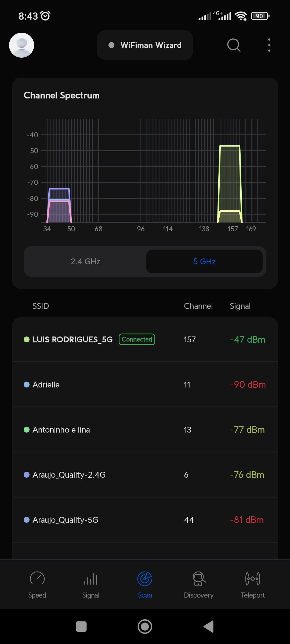This screenshot has width=290, height=644.
Task: Tap the green Connected badge
Action: pos(137,339)
